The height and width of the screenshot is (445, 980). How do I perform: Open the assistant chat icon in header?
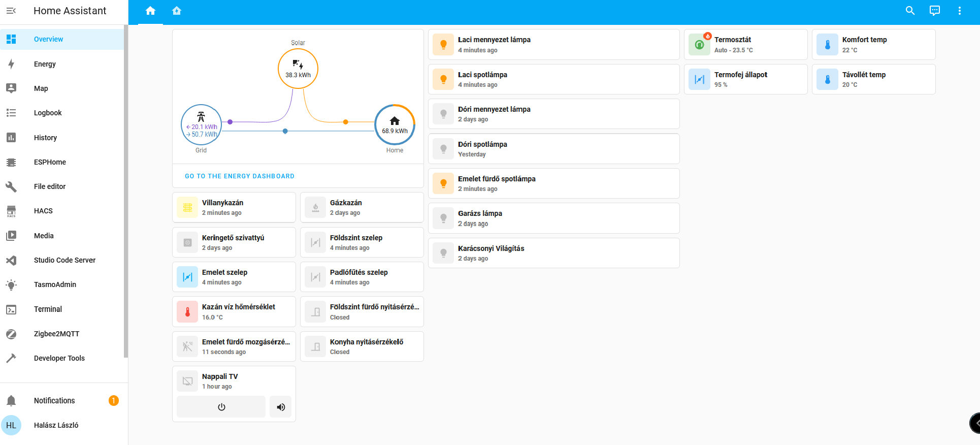pyautogui.click(x=934, y=11)
